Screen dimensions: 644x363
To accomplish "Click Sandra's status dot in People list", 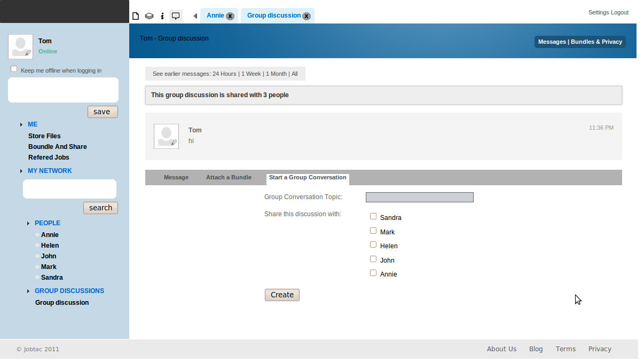I will point(37,278).
